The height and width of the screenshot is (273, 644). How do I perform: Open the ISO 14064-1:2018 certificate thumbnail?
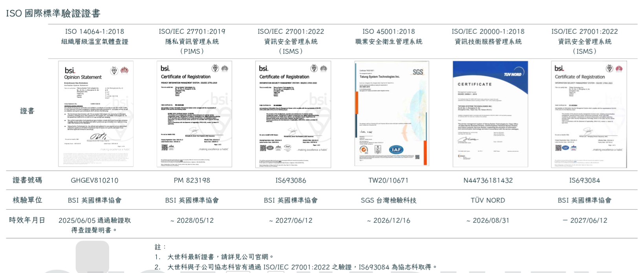[x=96, y=114]
